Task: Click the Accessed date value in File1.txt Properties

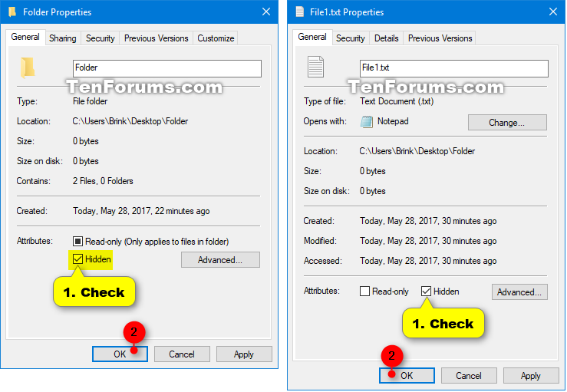Action: click(x=428, y=261)
